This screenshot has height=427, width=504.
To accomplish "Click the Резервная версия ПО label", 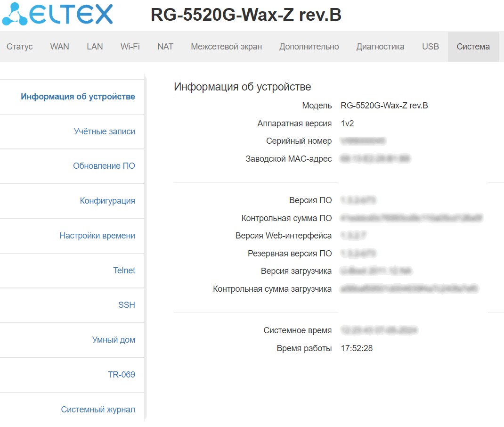I will coord(290,254).
